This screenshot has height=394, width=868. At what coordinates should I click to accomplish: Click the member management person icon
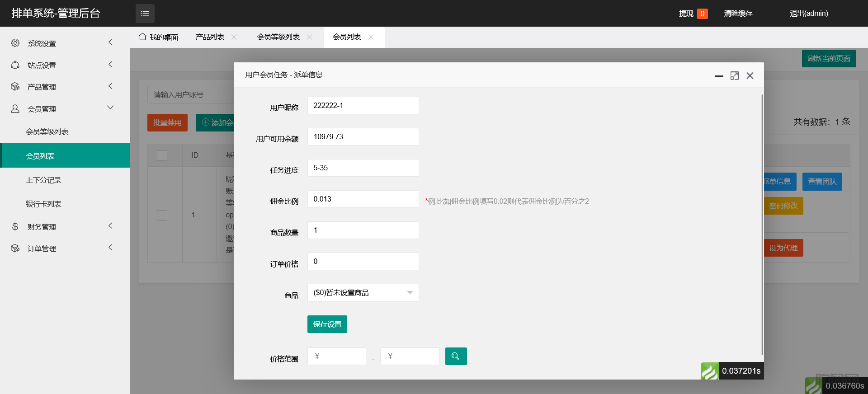pos(15,109)
